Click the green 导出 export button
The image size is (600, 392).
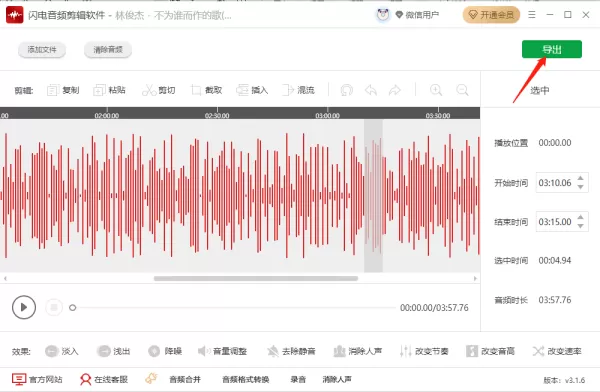pyautogui.click(x=551, y=49)
